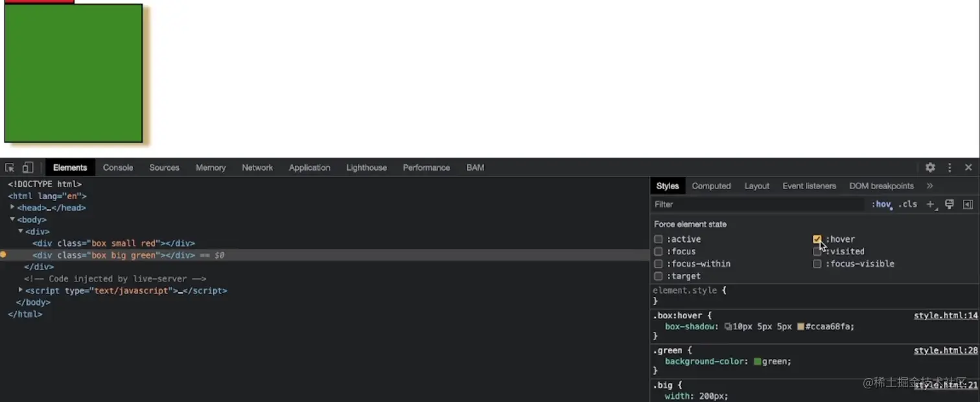980x402 pixels.
Task: Add a new style rule plus icon
Action: pos(931,204)
